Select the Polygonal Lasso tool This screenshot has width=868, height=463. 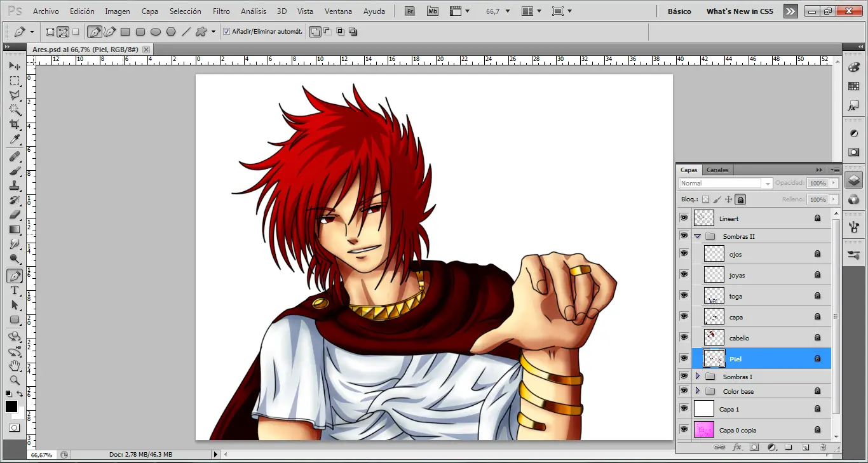point(14,95)
